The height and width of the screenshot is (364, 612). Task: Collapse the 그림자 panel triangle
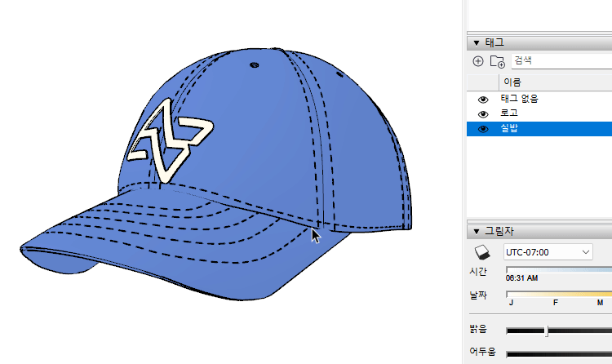477,232
